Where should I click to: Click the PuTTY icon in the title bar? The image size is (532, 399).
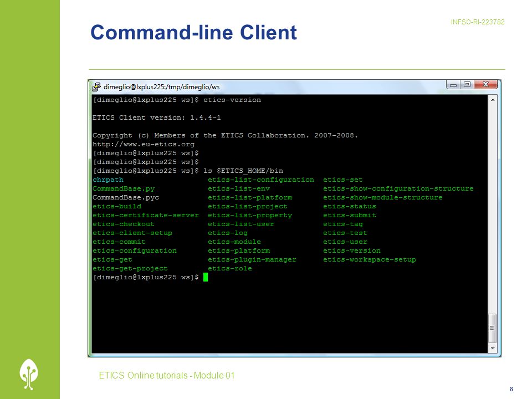pos(96,87)
